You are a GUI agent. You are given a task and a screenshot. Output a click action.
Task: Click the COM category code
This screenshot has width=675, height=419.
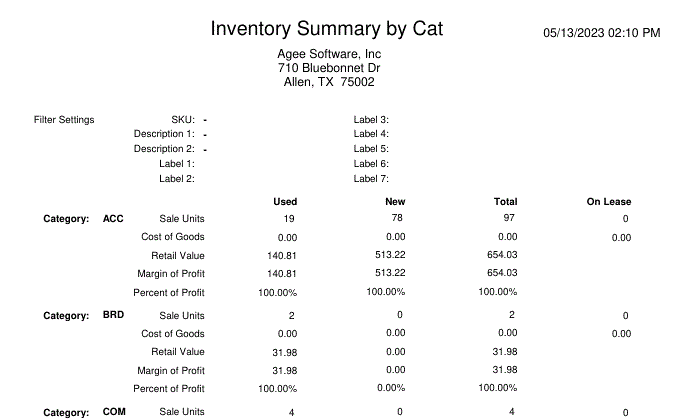[x=113, y=412]
